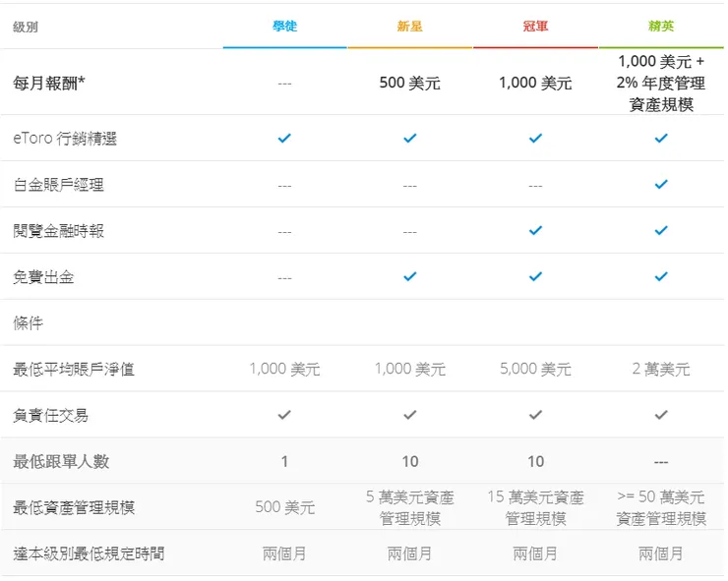Click the 條件 section heading

(x=28, y=323)
